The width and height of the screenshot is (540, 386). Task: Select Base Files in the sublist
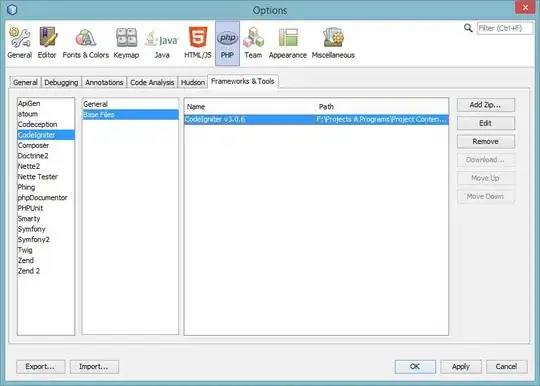[130, 115]
